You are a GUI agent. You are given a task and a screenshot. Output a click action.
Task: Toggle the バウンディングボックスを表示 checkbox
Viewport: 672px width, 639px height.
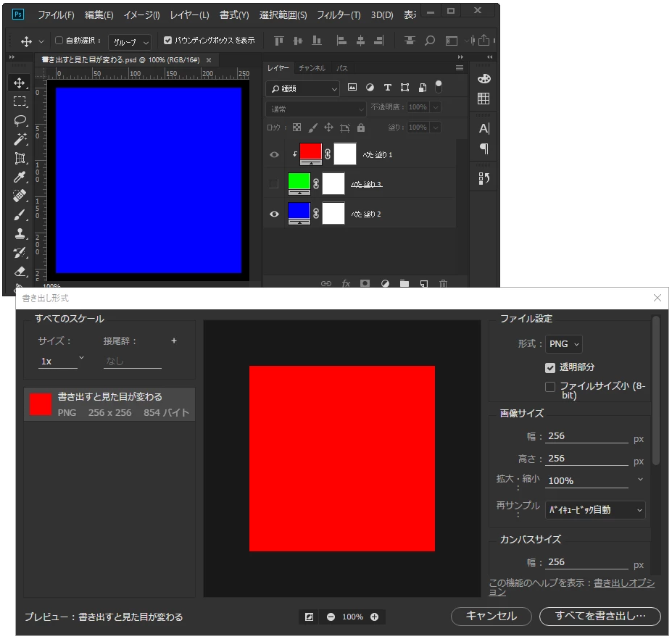(168, 41)
